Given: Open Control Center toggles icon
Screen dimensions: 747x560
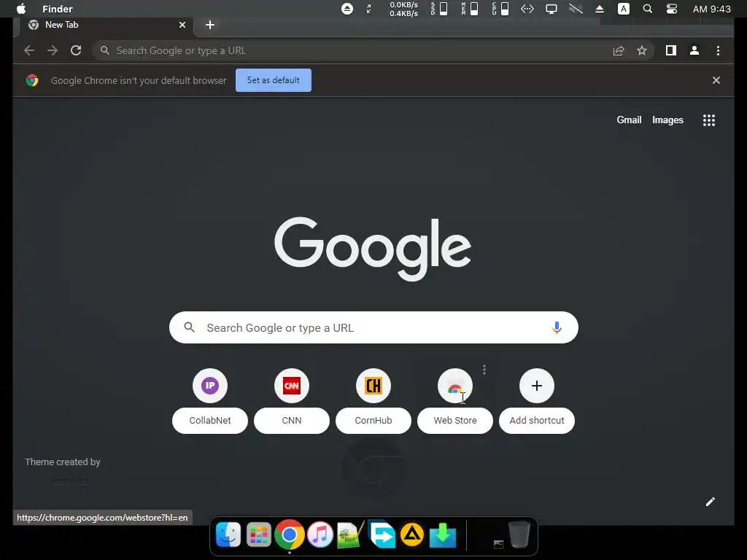Looking at the screenshot, I should click(x=672, y=9).
